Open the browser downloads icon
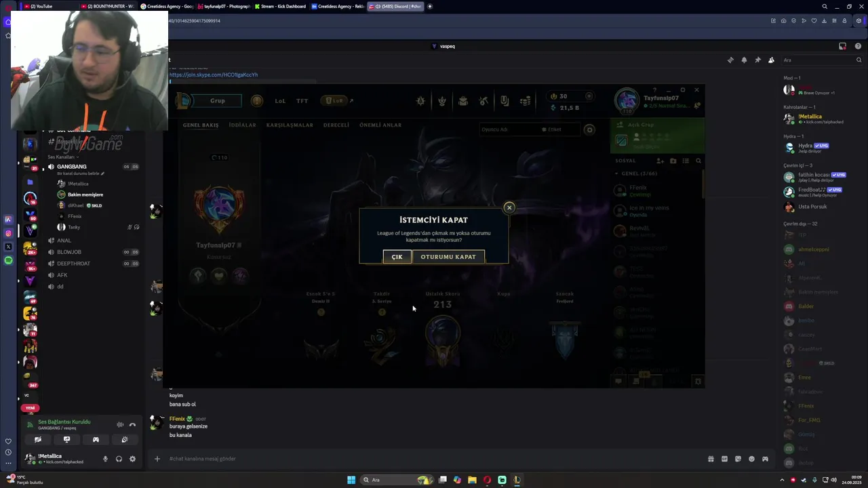Image resolution: width=868 pixels, height=488 pixels. click(x=823, y=21)
